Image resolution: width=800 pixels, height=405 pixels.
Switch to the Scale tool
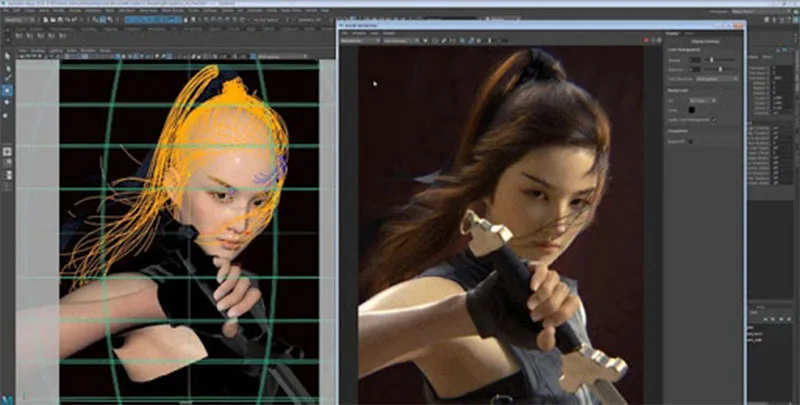coord(7,115)
